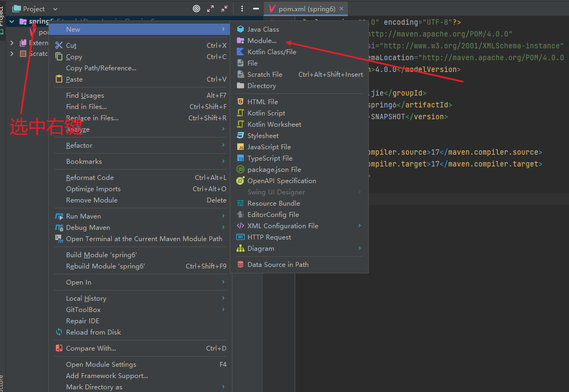Select Add Framework Support...
This screenshot has width=569, height=392.
[x=140, y=376]
